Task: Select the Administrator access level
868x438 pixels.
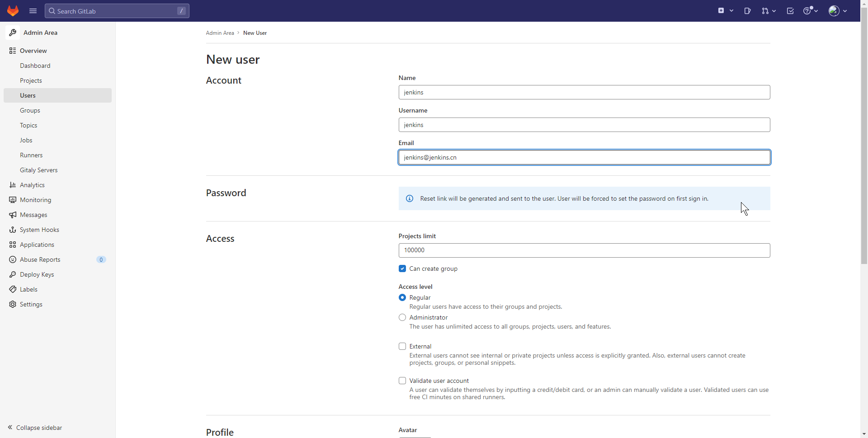Action: [x=402, y=317]
